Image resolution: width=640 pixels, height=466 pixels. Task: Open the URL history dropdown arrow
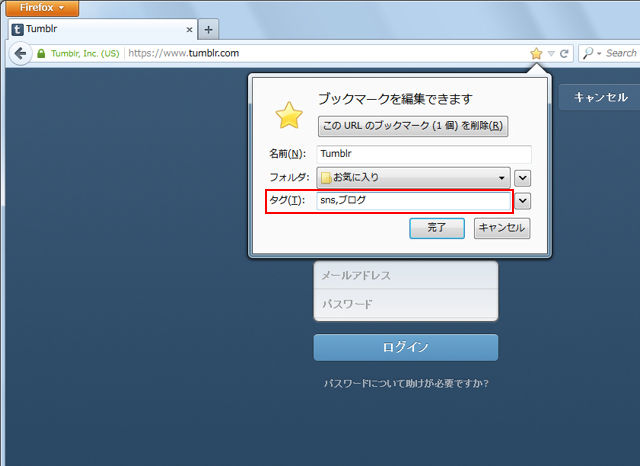click(551, 53)
